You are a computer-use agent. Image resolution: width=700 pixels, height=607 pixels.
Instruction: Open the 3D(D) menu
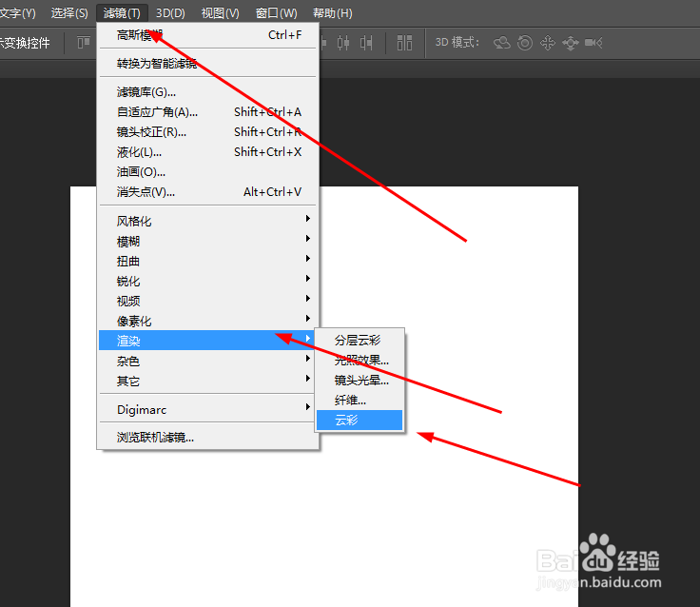(x=170, y=13)
